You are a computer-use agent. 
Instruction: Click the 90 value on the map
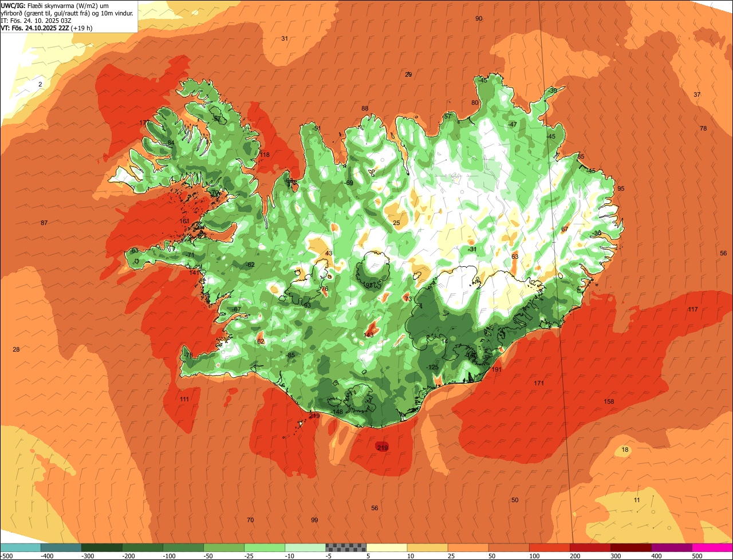click(x=479, y=19)
